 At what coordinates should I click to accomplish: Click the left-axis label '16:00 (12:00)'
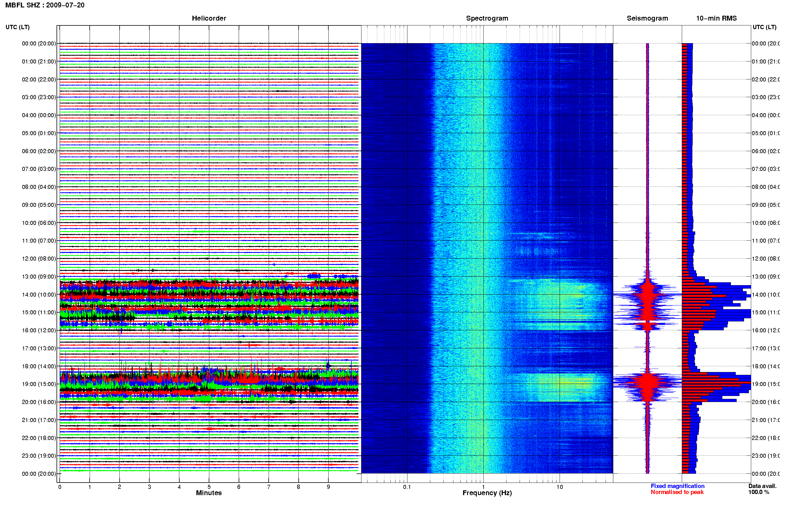tap(39, 330)
